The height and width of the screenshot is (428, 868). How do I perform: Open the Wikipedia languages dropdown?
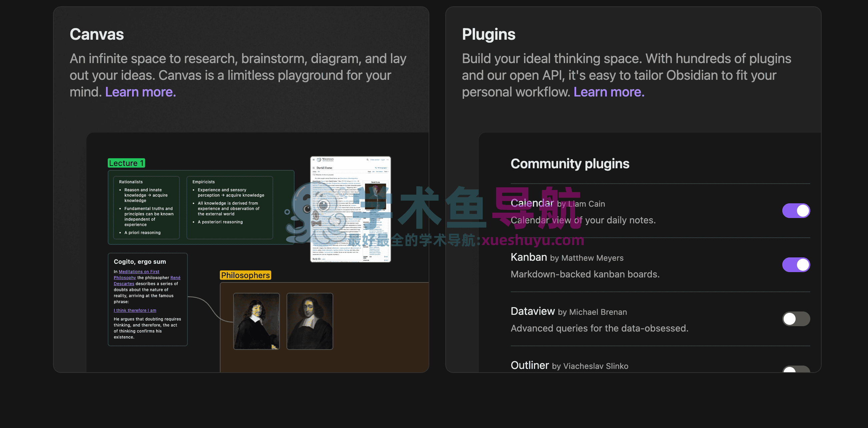[x=381, y=168]
